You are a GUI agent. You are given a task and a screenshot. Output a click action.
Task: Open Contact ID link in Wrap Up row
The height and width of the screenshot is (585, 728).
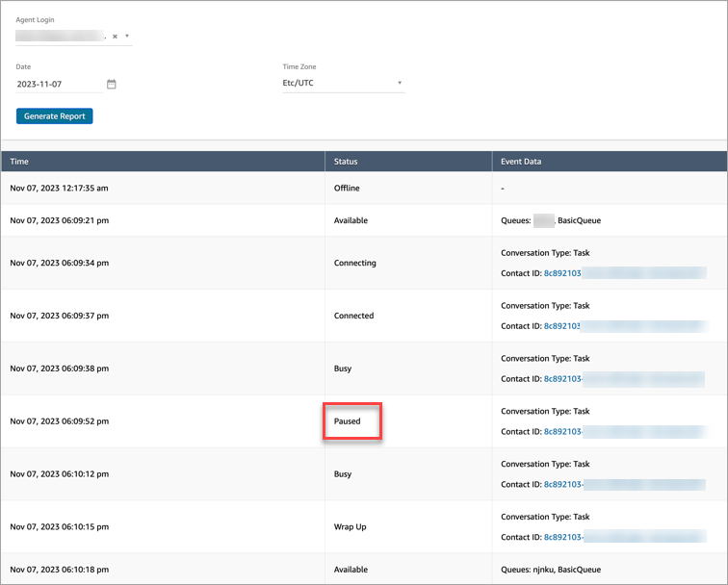pyautogui.click(x=562, y=538)
